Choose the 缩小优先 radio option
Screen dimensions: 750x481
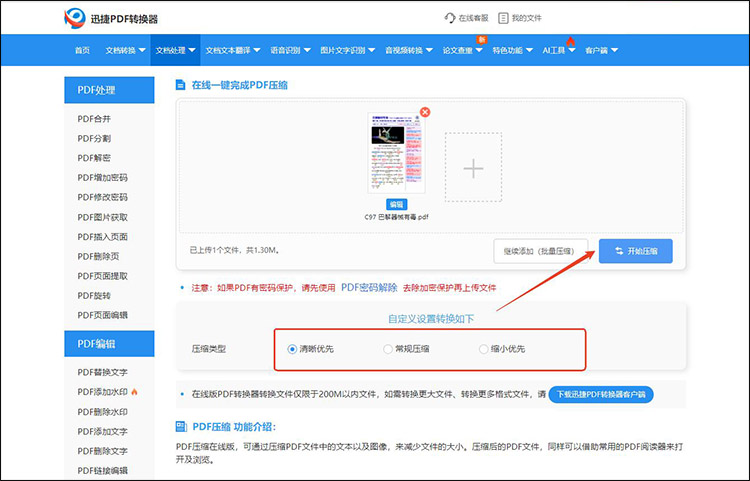point(484,349)
